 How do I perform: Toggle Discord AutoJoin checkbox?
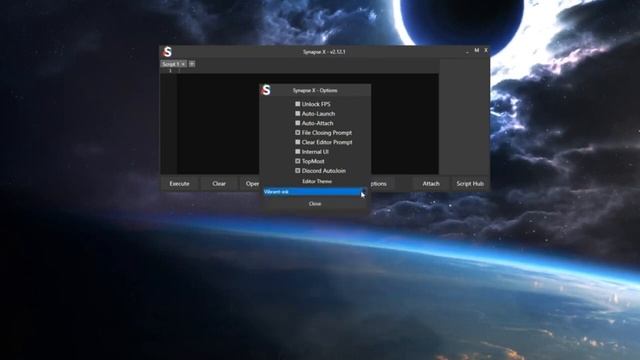tap(298, 171)
